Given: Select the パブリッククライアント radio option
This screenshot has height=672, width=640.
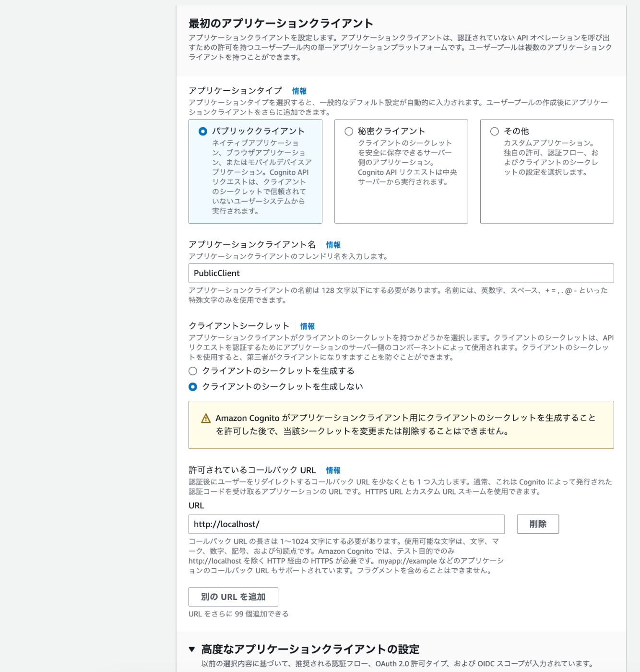Looking at the screenshot, I should click(203, 131).
